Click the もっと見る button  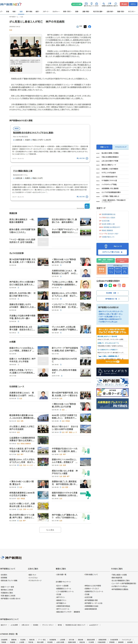(50, 530)
